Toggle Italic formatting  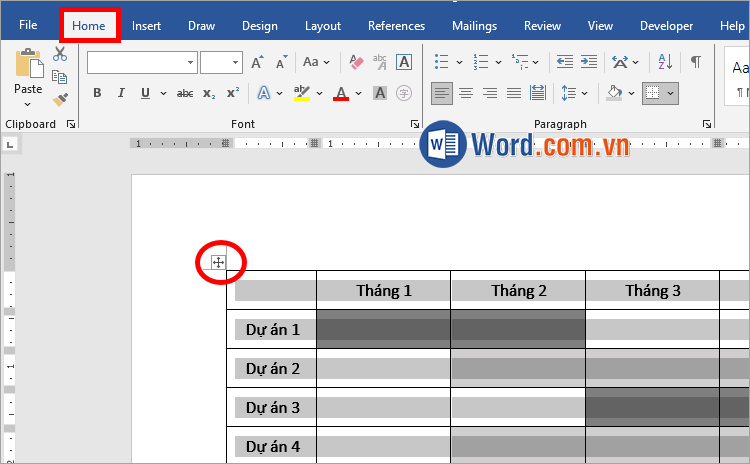121,93
